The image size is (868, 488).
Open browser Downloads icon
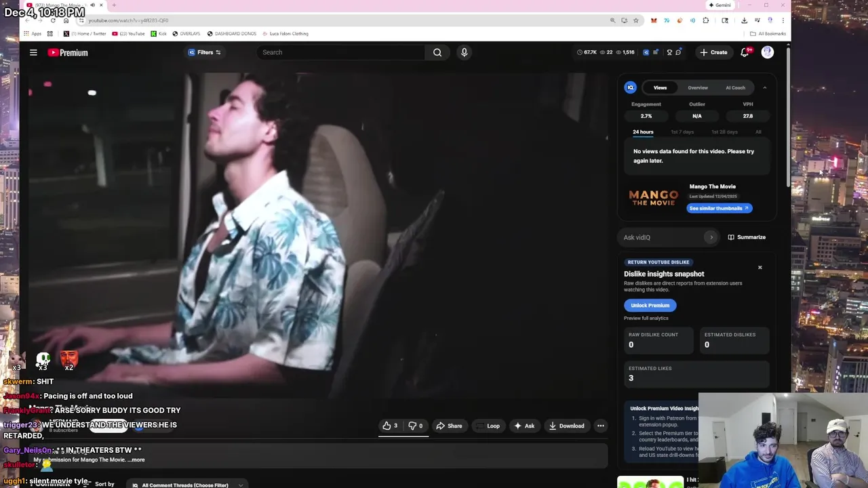(744, 20)
